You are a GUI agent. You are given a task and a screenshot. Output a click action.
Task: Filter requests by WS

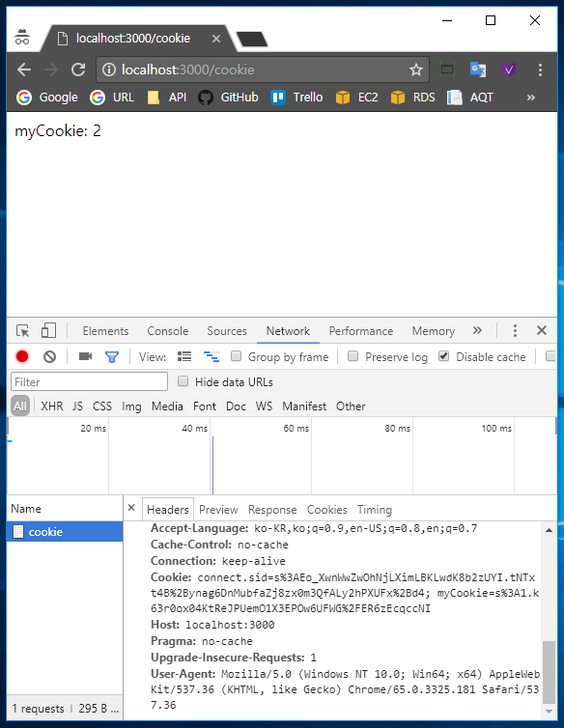264,406
